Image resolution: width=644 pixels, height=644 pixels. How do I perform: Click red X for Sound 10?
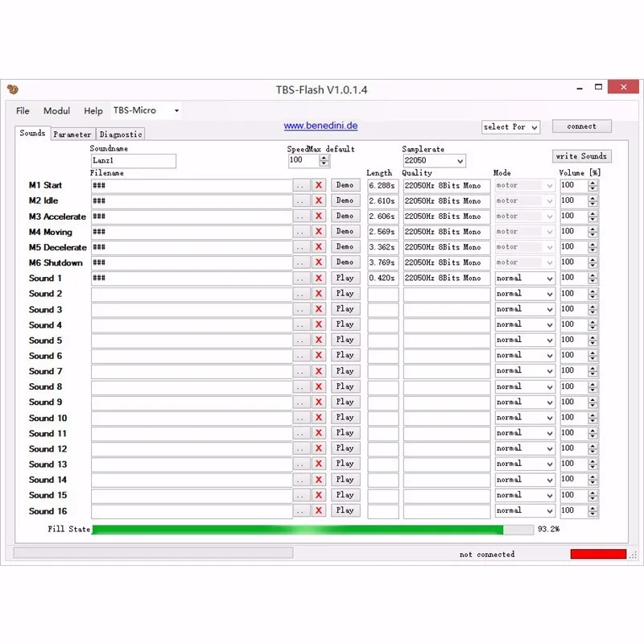318,418
